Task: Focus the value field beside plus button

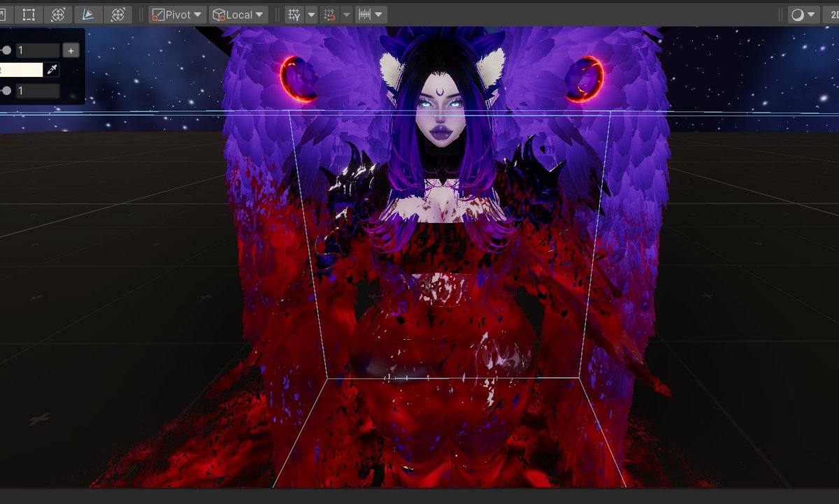Action: 38,50
